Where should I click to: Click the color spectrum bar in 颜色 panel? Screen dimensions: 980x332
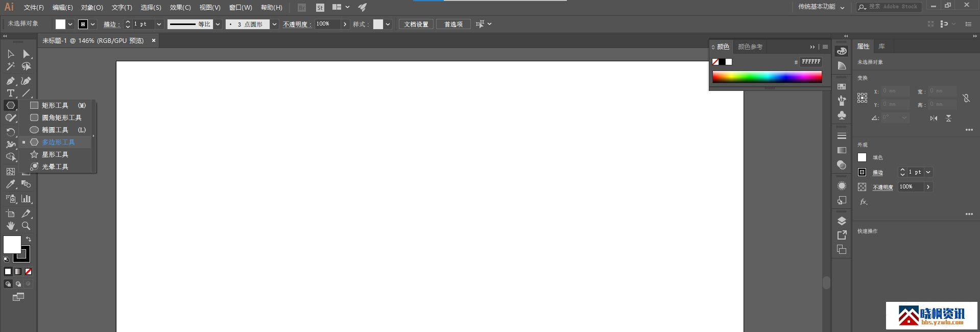[767, 77]
